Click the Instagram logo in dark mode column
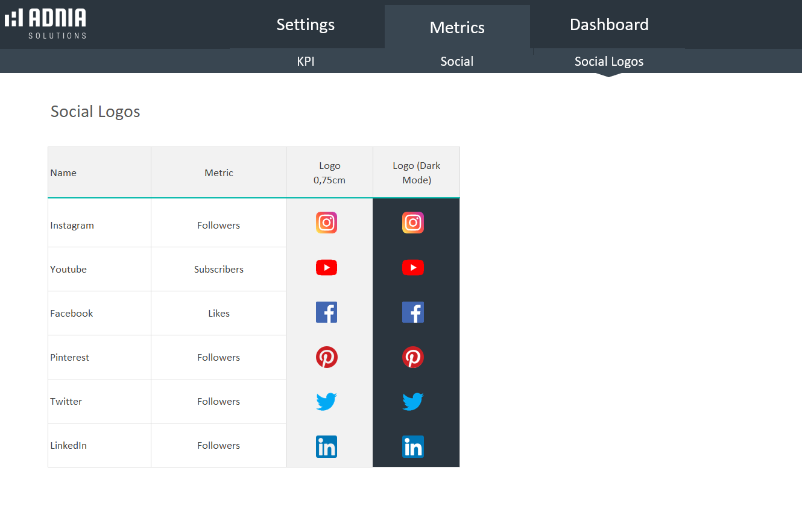Screen dimensions: 802x532 point(413,223)
